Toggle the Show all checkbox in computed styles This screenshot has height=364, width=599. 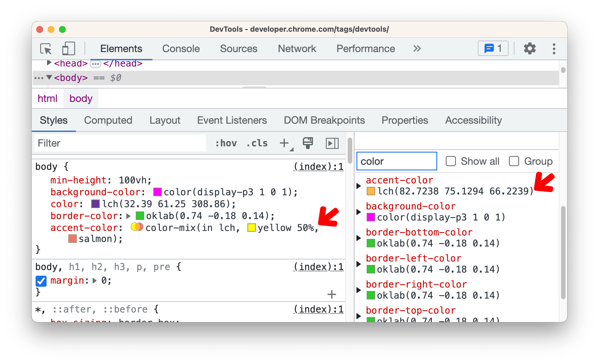pos(451,162)
